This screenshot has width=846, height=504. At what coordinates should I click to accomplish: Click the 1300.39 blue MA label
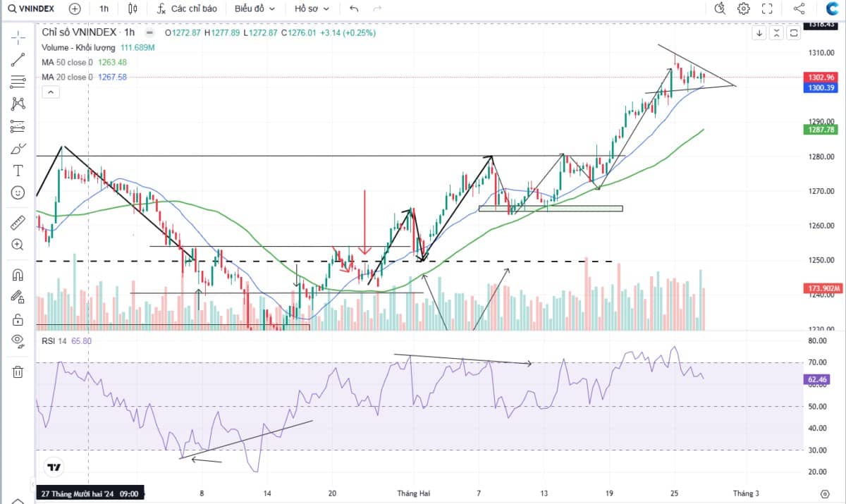pyautogui.click(x=821, y=87)
